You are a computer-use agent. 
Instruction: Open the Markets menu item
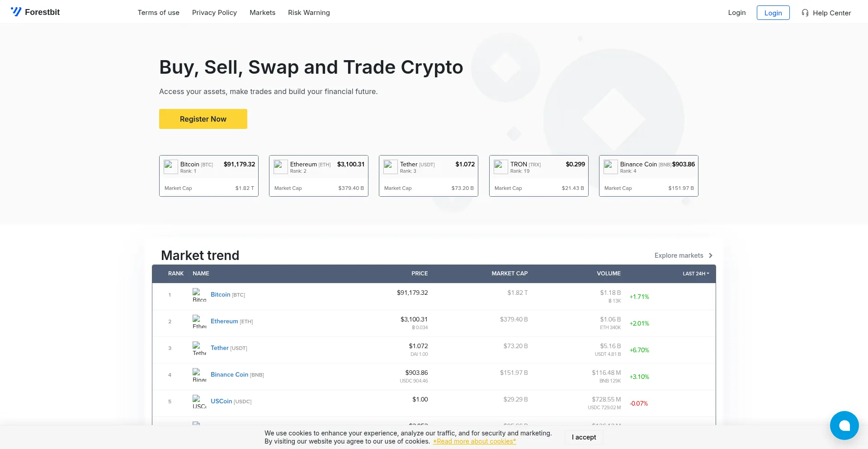262,12
